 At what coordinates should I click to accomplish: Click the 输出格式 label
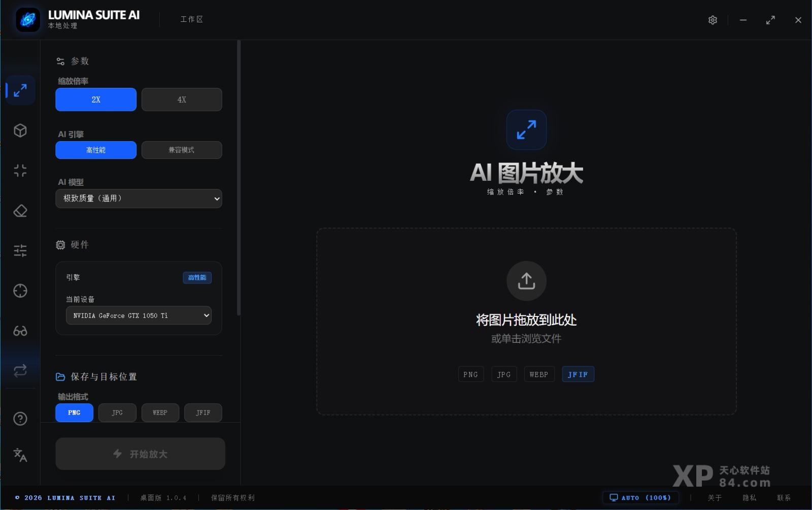click(73, 397)
